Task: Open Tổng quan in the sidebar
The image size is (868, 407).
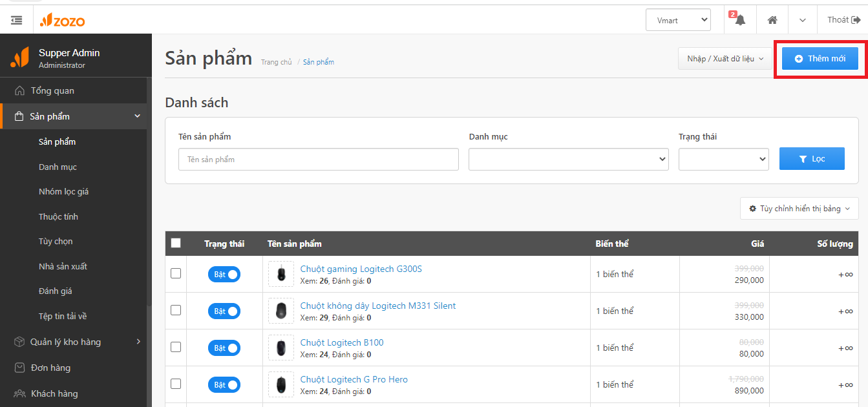Action: coord(73,90)
